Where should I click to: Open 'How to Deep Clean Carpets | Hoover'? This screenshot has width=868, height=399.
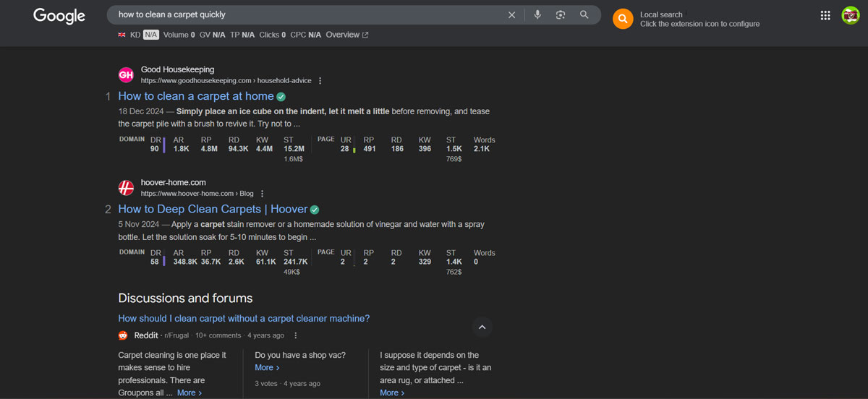[213, 210]
